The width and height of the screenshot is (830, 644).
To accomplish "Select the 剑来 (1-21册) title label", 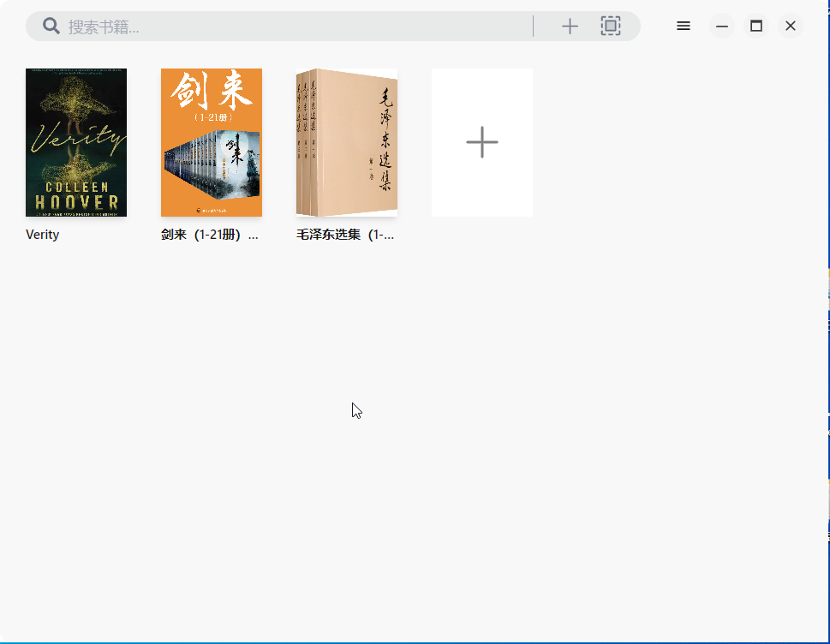I will tap(210, 235).
